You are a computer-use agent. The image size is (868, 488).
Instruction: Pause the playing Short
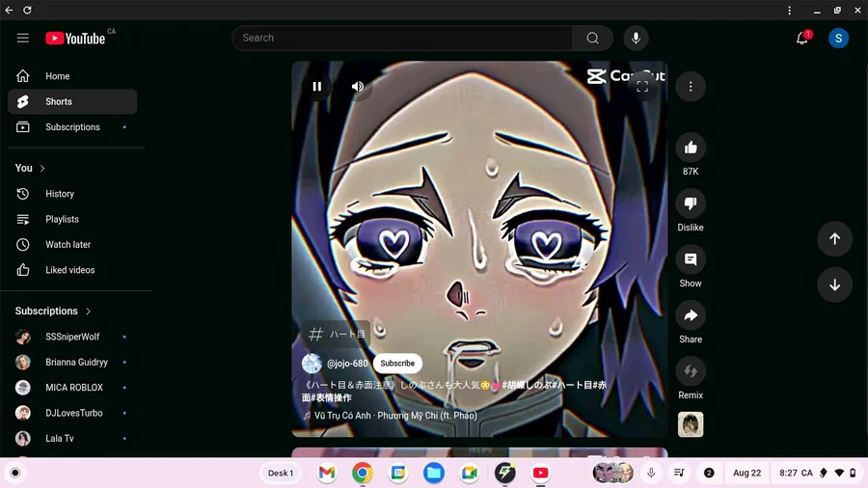pyautogui.click(x=316, y=86)
